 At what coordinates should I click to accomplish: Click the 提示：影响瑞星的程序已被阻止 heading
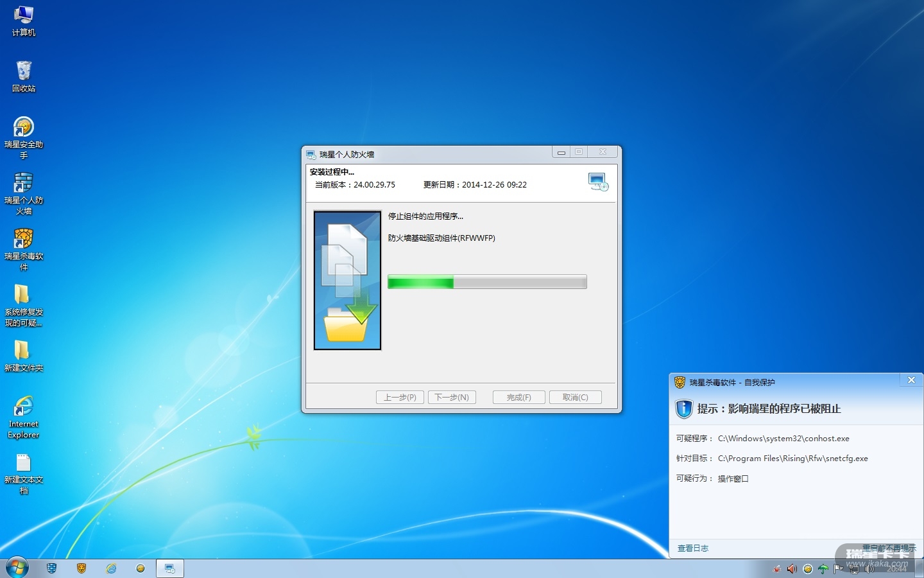(x=769, y=409)
